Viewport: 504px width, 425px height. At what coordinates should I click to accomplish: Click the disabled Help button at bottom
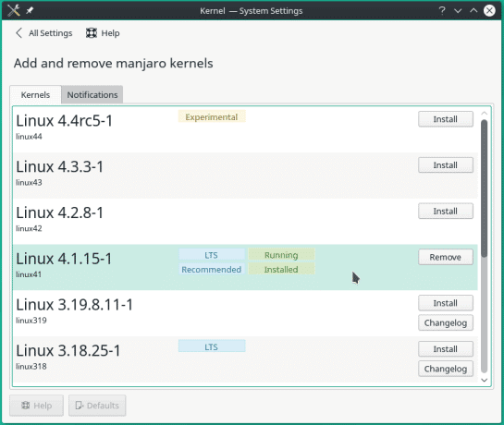[36, 406]
